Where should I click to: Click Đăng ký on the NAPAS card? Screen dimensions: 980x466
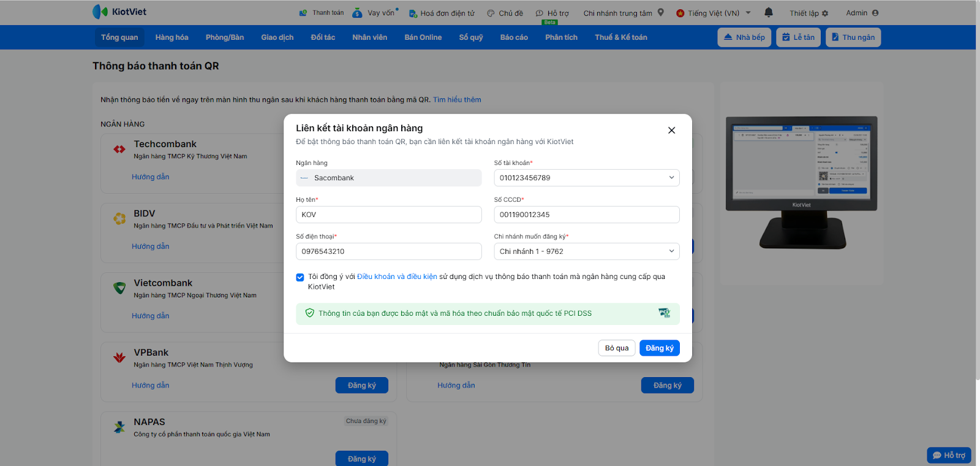[362, 459]
